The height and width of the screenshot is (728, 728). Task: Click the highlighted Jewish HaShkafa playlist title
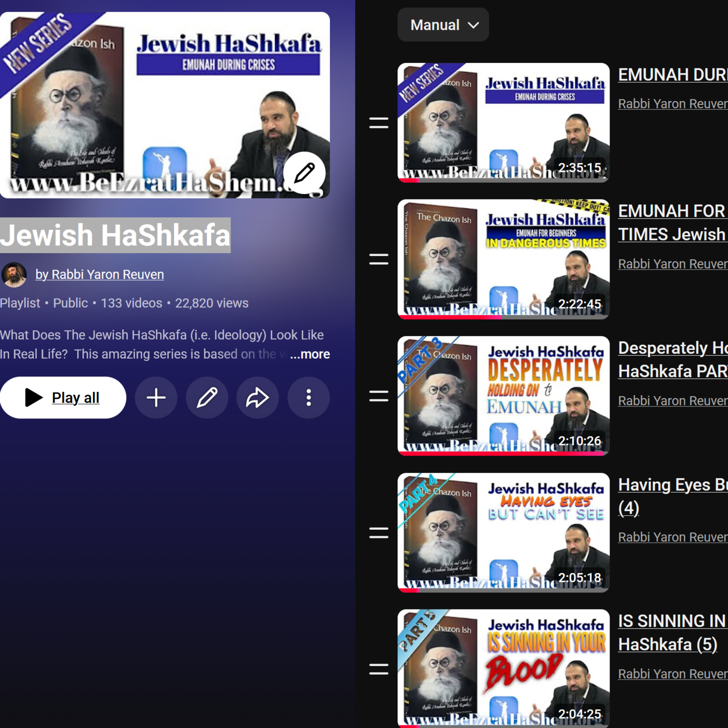click(115, 235)
